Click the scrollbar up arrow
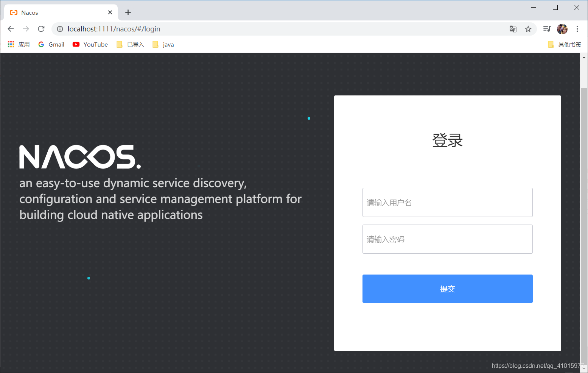 (584, 57)
